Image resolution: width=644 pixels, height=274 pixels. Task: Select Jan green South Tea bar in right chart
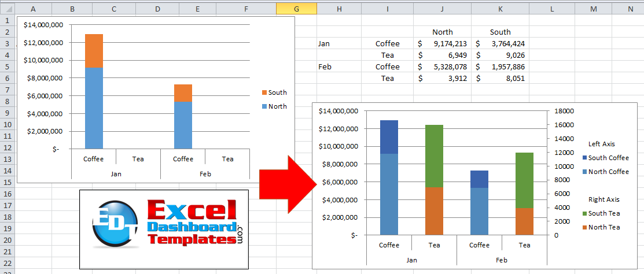pyautogui.click(x=435, y=155)
